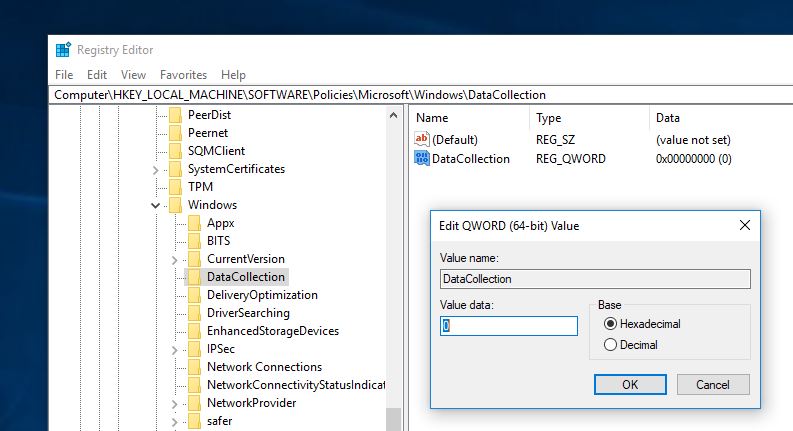Select Decimal base radio button

(610, 344)
